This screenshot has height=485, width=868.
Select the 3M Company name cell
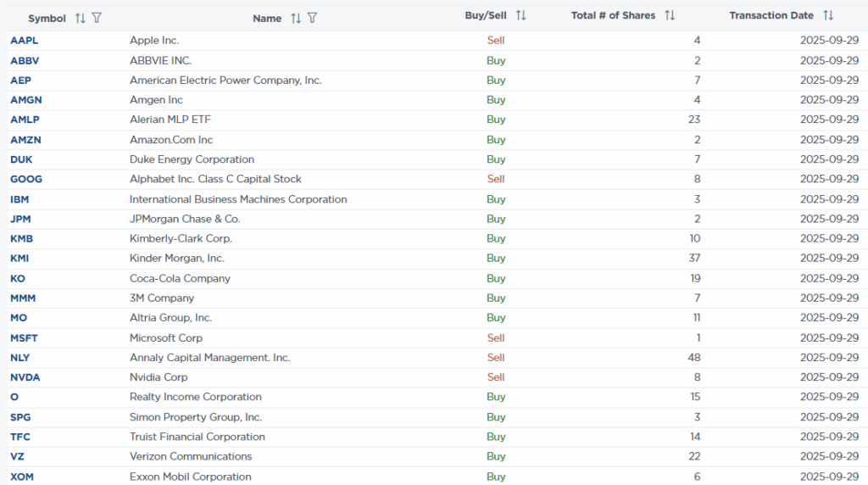click(x=162, y=298)
